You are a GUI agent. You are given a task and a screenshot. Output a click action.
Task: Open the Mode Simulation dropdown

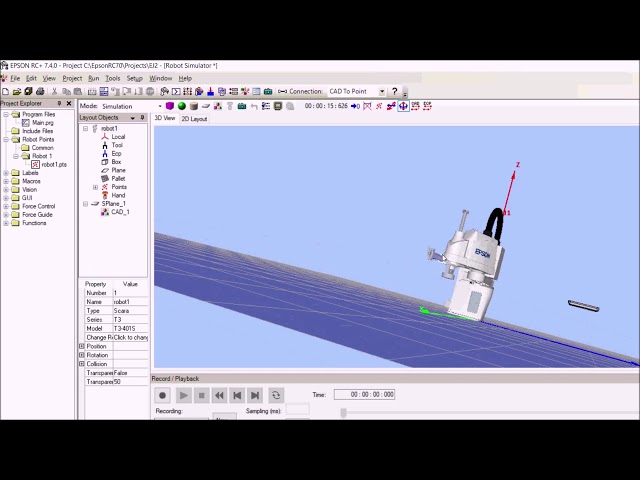pyautogui.click(x=160, y=106)
